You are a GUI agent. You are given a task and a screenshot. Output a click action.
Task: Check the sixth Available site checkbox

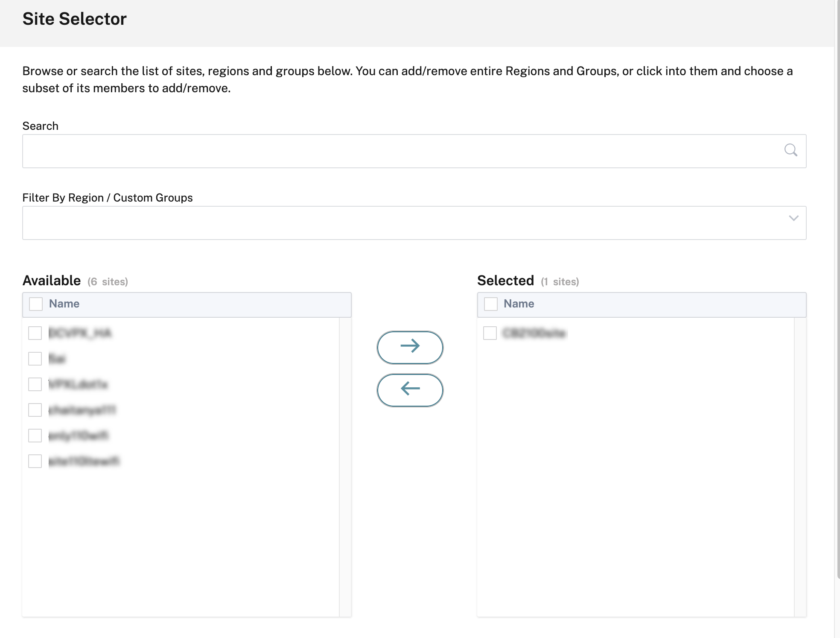(35, 461)
